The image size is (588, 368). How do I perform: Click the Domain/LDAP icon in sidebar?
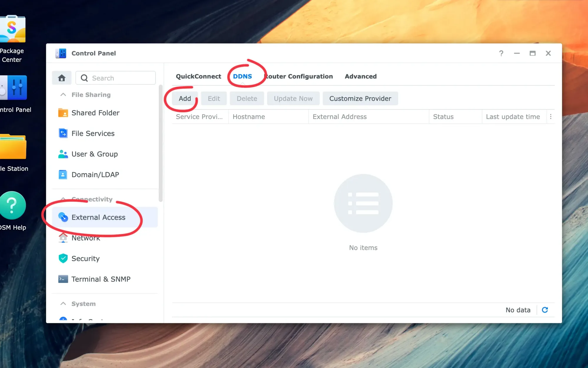coord(63,174)
